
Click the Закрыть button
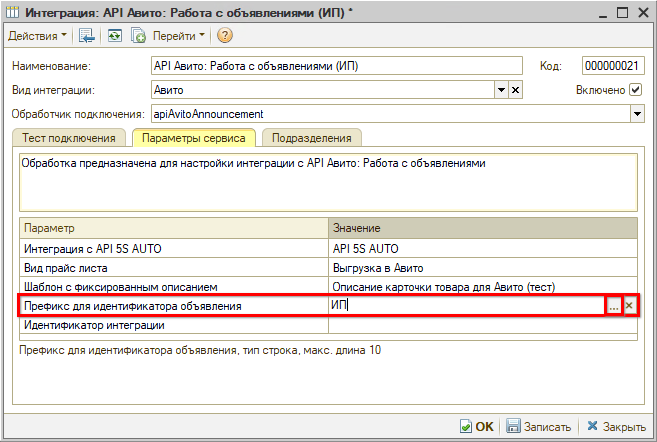coord(616,426)
